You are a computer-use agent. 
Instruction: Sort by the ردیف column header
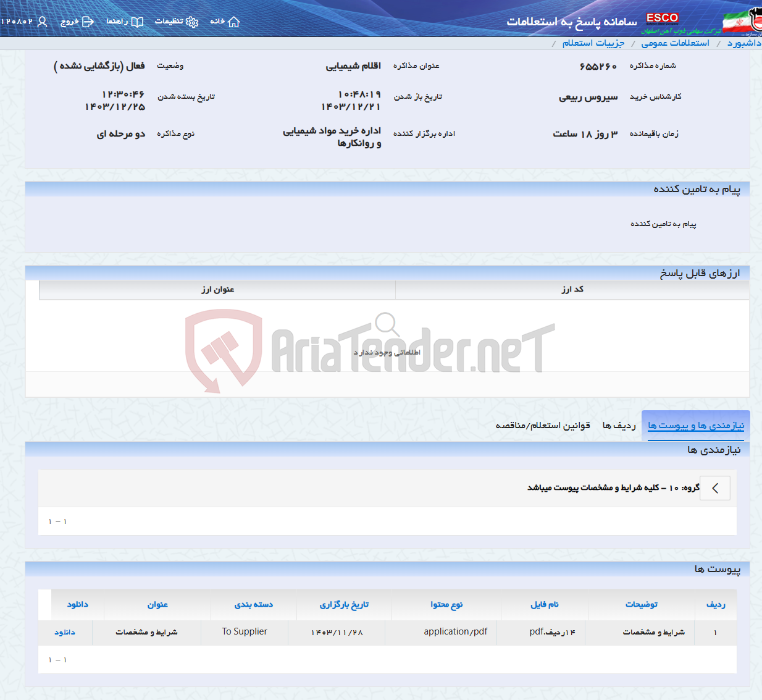point(716,605)
